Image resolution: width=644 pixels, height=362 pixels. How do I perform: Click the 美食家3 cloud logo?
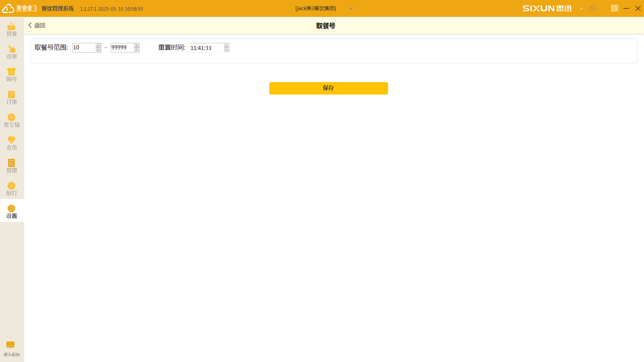19,8
